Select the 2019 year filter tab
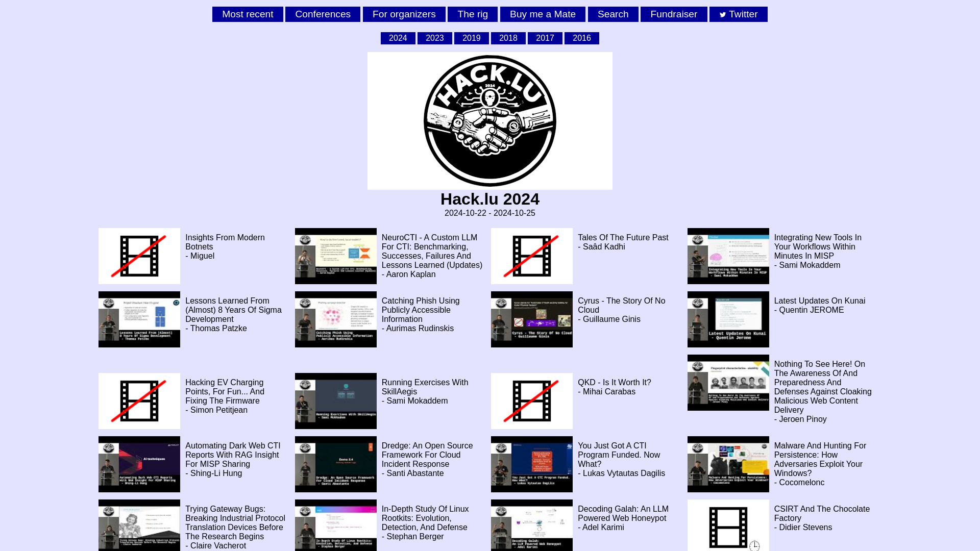Viewport: 980px width, 551px height. [471, 38]
